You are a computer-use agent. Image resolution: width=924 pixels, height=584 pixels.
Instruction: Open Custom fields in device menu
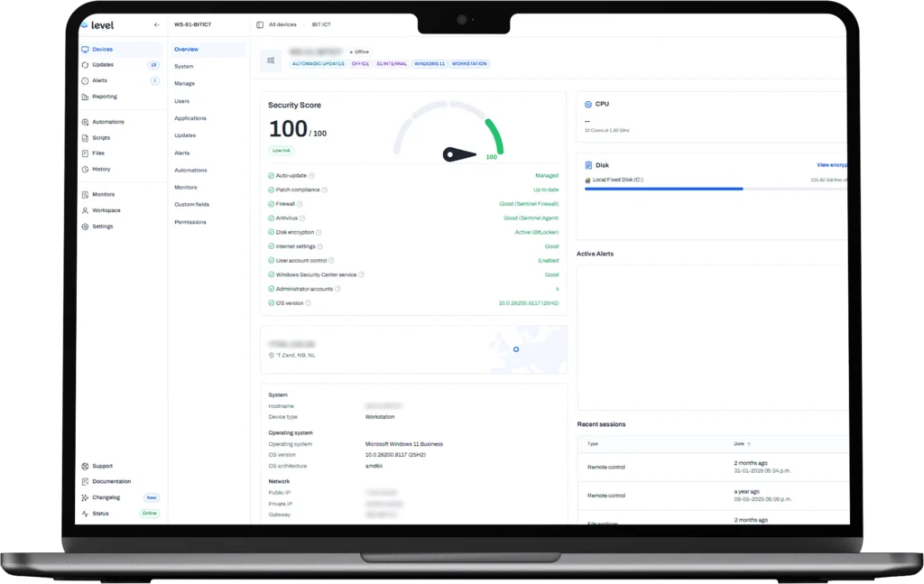click(x=191, y=205)
